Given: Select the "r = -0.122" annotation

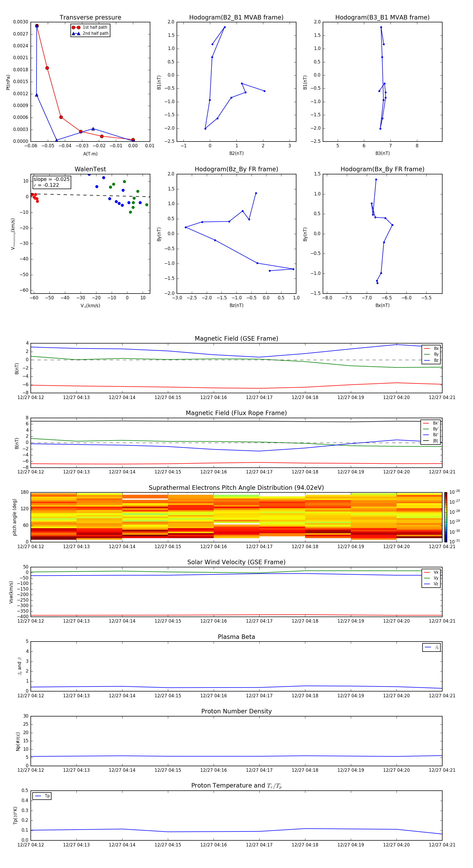Looking at the screenshot, I should 47,185.
